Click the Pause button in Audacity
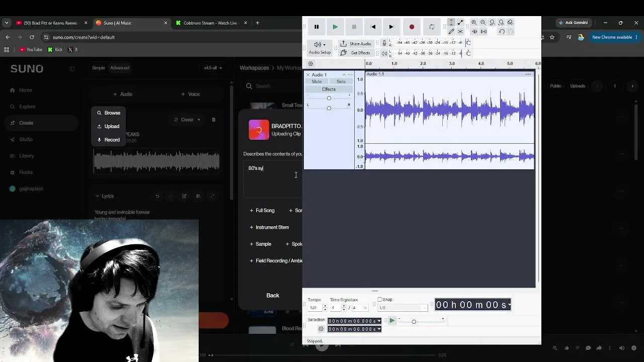 (316, 27)
